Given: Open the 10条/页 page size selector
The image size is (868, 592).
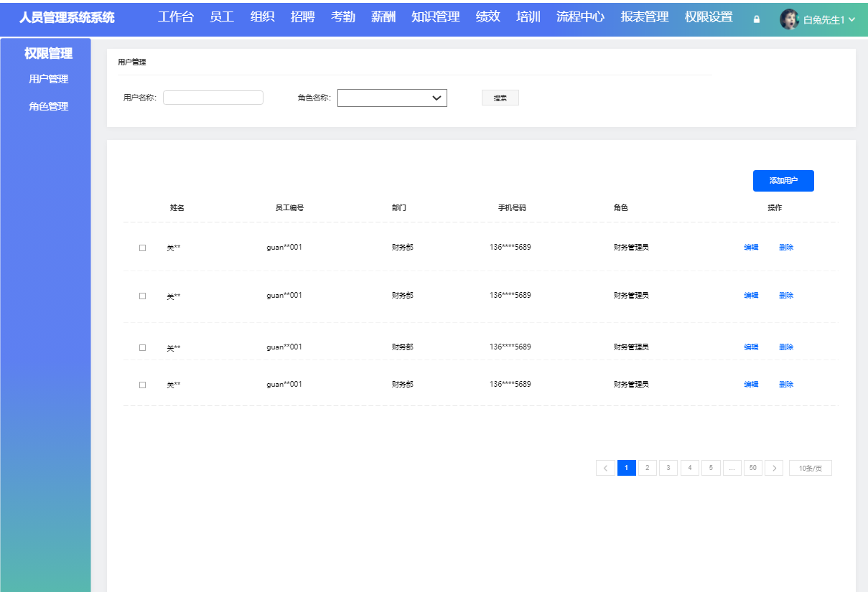Looking at the screenshot, I should tap(810, 469).
